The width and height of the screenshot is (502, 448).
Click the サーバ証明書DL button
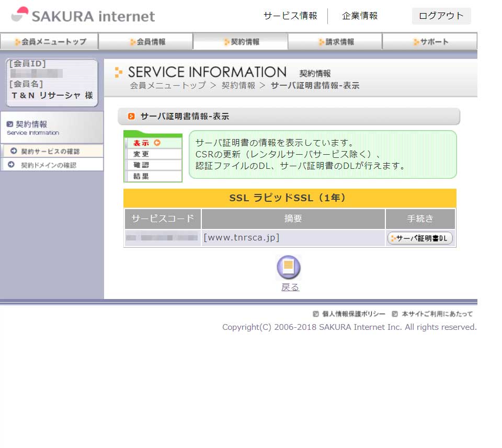420,238
